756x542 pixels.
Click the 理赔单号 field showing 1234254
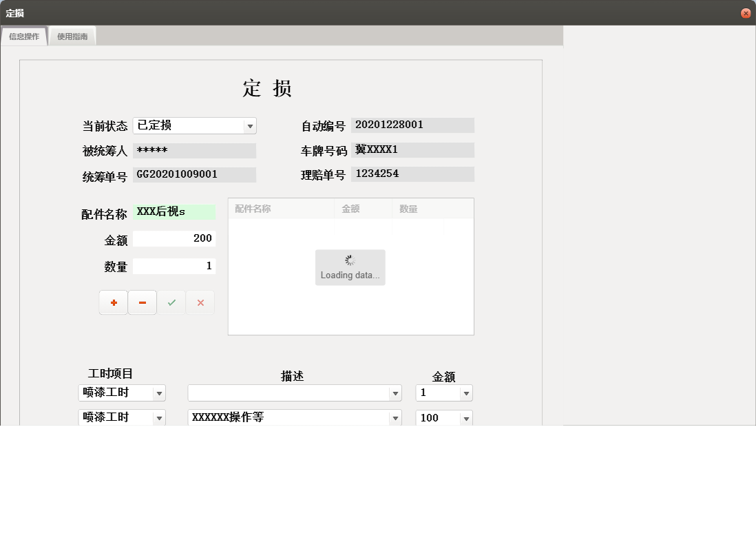(412, 174)
